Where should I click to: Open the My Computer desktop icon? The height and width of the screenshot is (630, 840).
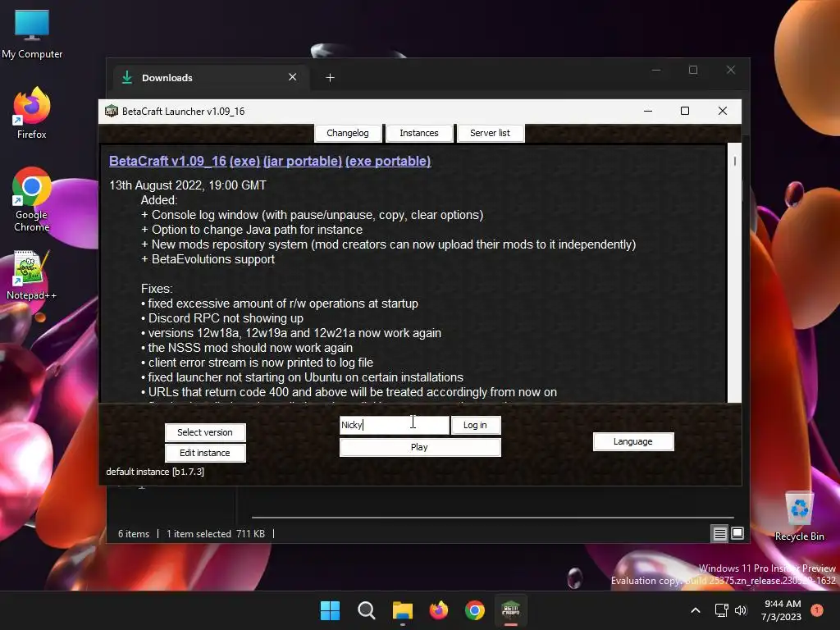tap(32, 34)
